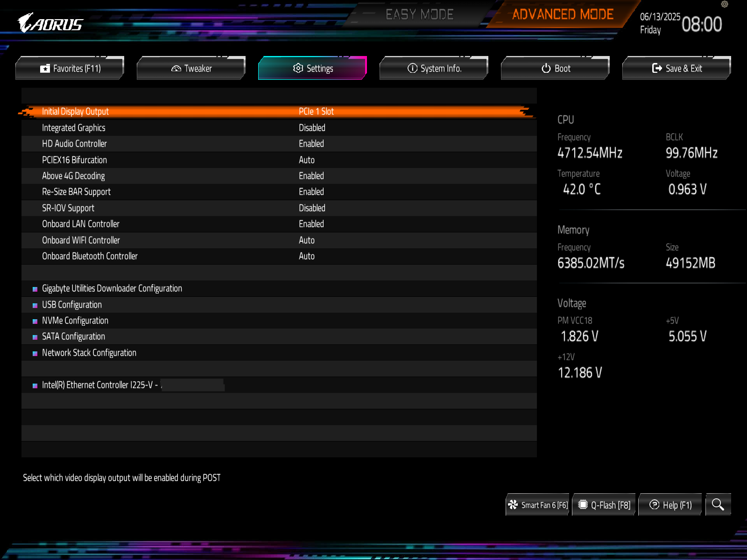Open the Save & Exit tab

677,68
